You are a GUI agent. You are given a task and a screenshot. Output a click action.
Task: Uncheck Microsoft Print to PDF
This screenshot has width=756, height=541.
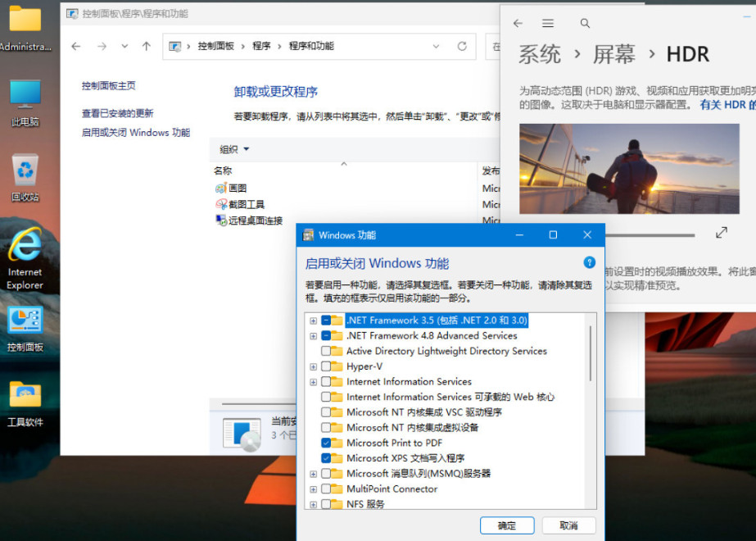327,443
